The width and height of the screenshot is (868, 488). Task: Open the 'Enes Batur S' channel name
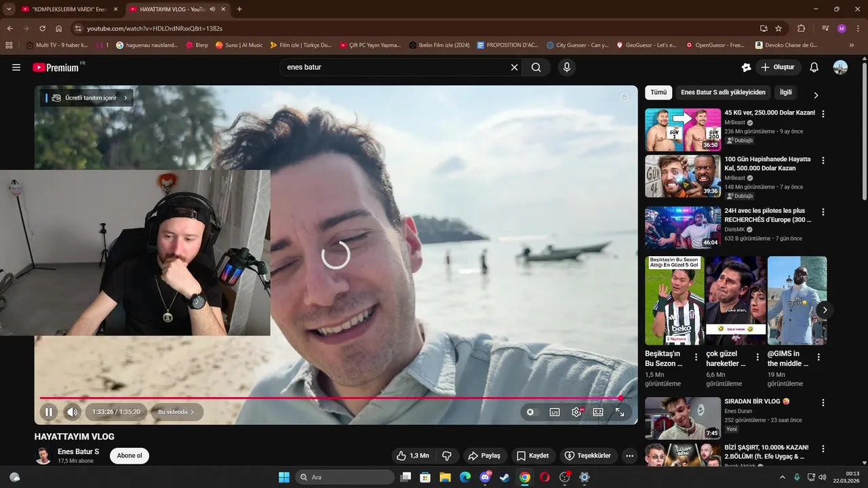[x=78, y=451]
